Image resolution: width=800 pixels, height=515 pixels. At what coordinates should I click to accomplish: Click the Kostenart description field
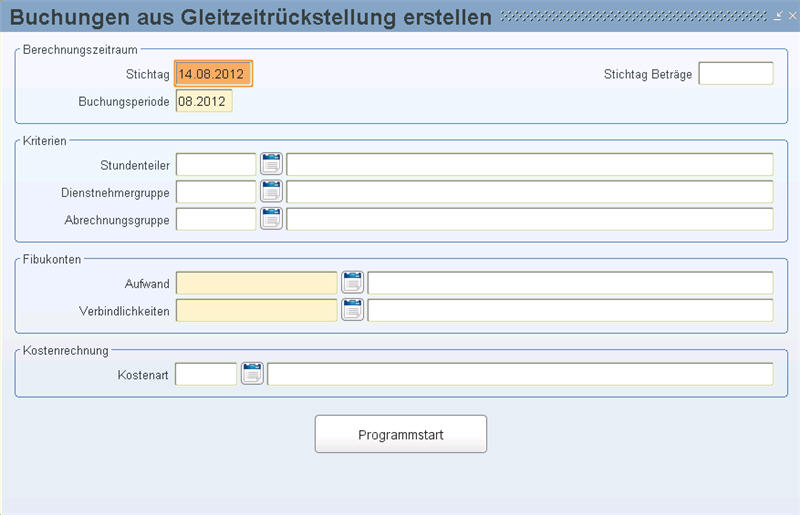point(519,374)
